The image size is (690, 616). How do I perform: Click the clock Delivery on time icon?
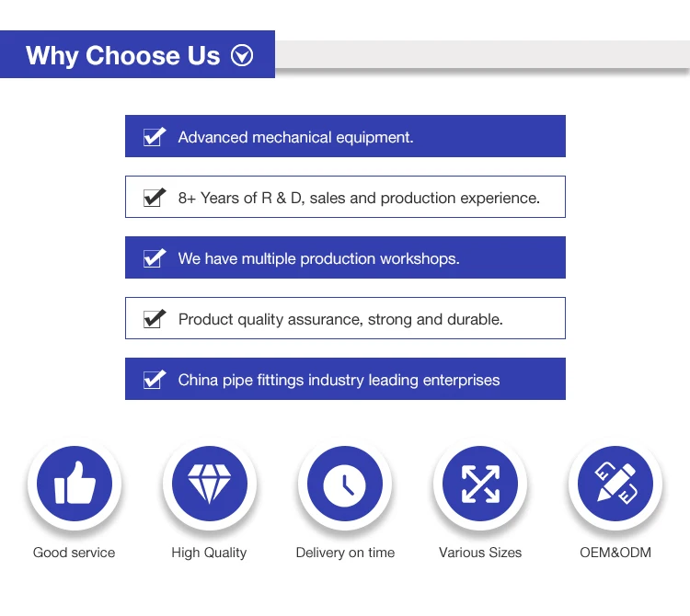[x=345, y=484]
